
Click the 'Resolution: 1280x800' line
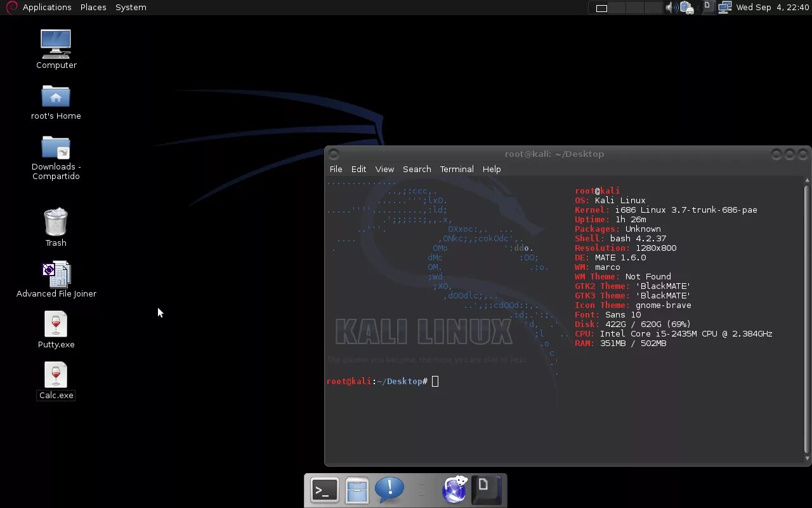coord(625,248)
